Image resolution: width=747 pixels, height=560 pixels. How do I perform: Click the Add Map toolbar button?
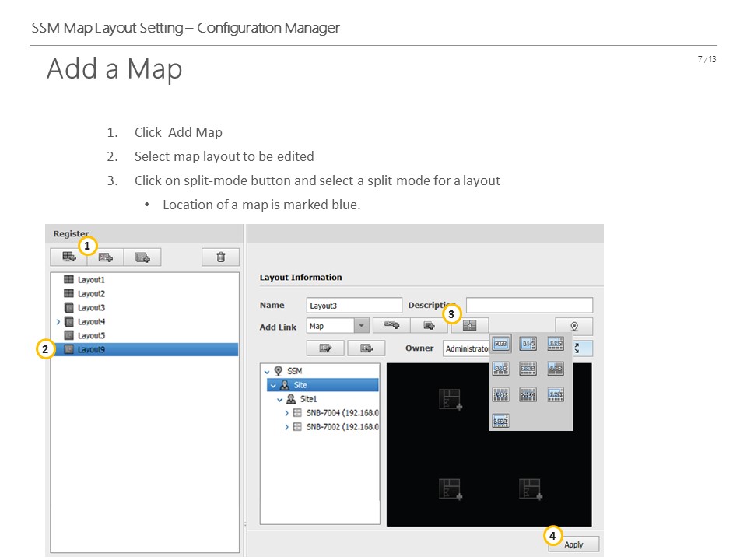click(x=105, y=257)
